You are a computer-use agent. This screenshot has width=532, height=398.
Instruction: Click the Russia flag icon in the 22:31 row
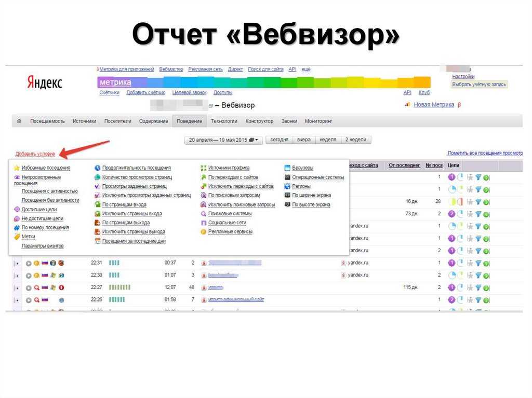pyautogui.click(x=45, y=263)
